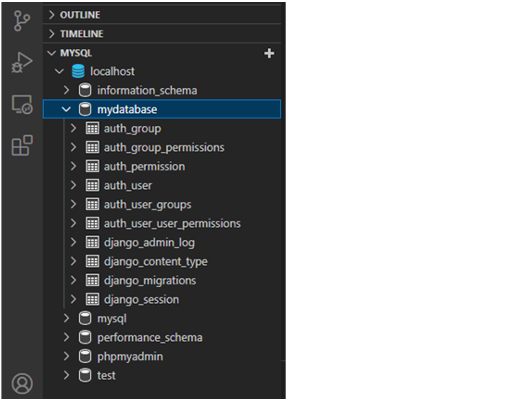
Task: Expand the django_migrations table chevron
Action: coord(73,281)
